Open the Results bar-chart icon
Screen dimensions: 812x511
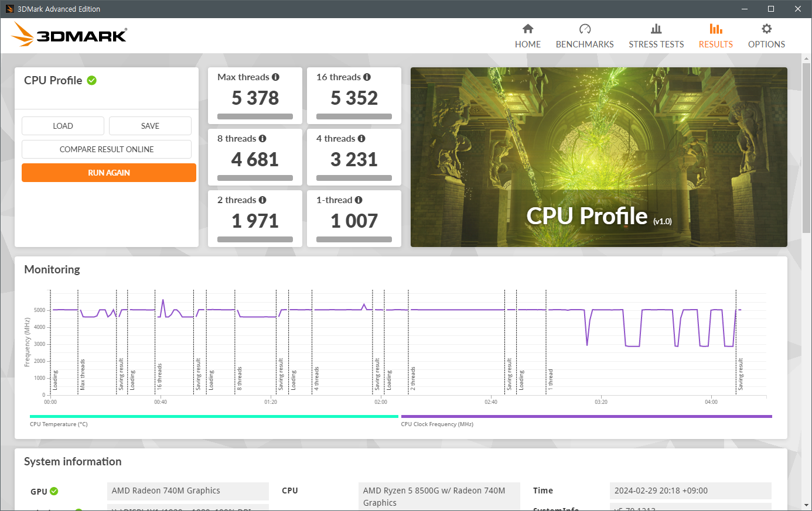pos(716,29)
